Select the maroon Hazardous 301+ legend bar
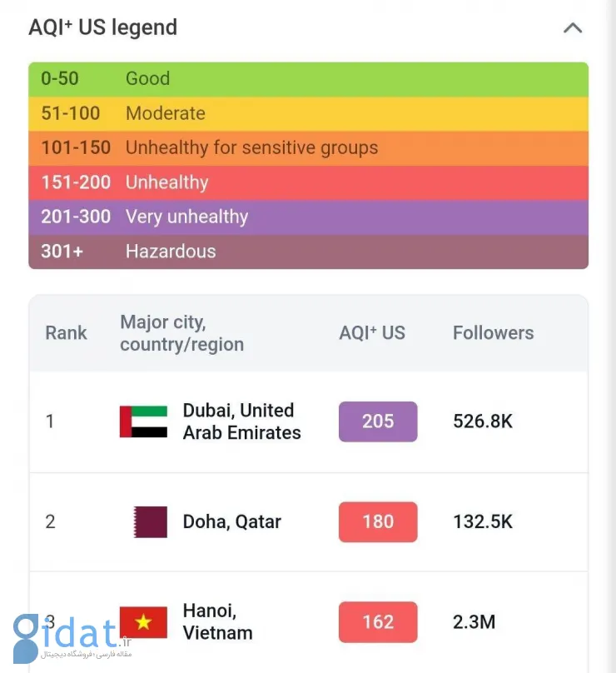 [x=309, y=252]
